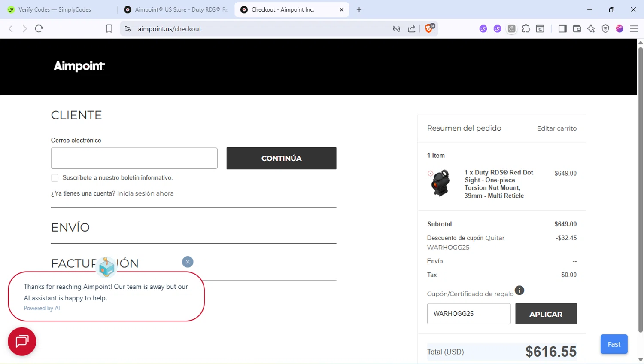The width and height of the screenshot is (644, 364).
Task: Click the Resumen del pedido heading
Action: coord(464,128)
